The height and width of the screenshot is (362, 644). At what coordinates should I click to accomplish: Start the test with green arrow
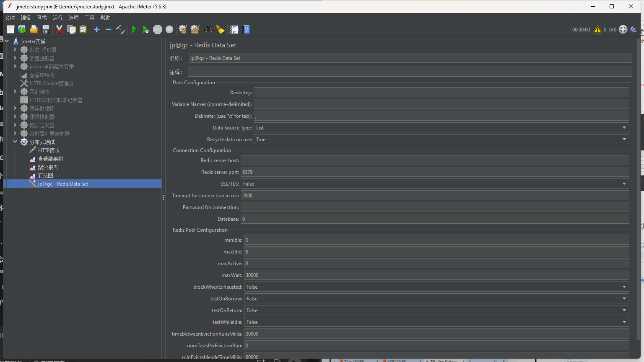point(134,29)
